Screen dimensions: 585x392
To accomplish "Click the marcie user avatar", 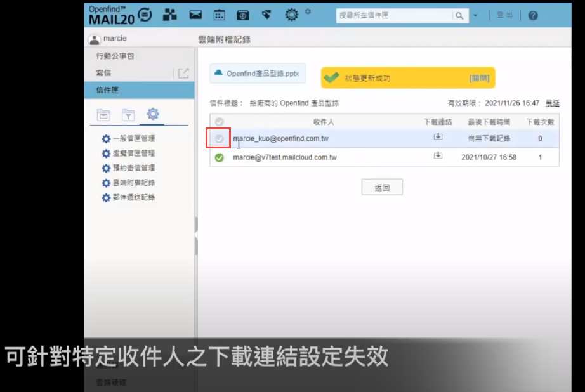I will pos(95,39).
